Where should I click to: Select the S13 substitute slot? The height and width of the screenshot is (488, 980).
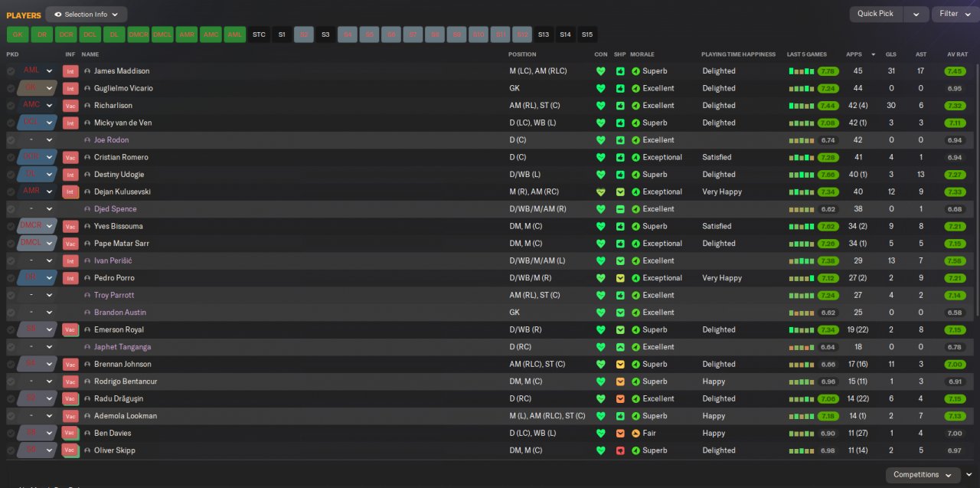click(x=544, y=34)
